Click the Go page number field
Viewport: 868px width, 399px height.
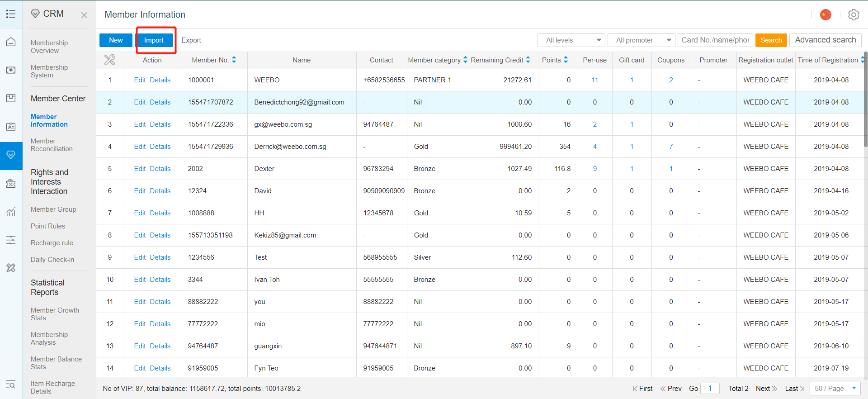[x=710, y=388]
